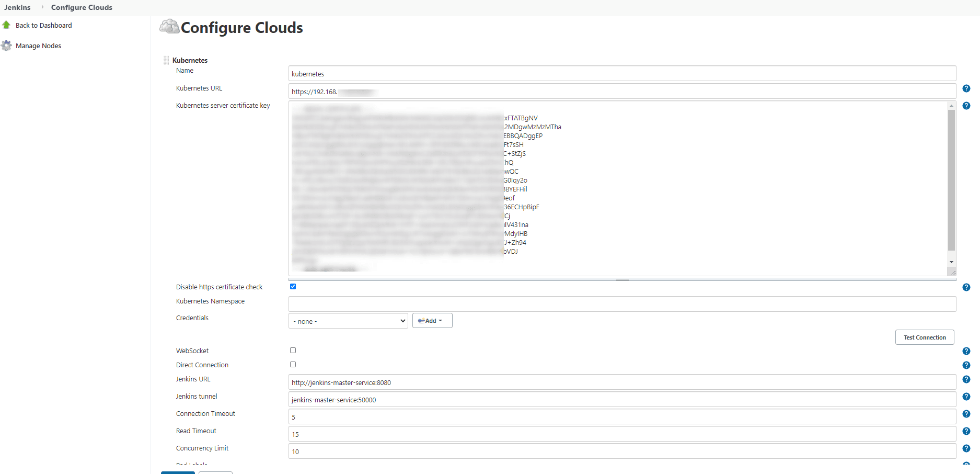Open the Jenkins breadcrumb arrow menu

(x=42, y=7)
